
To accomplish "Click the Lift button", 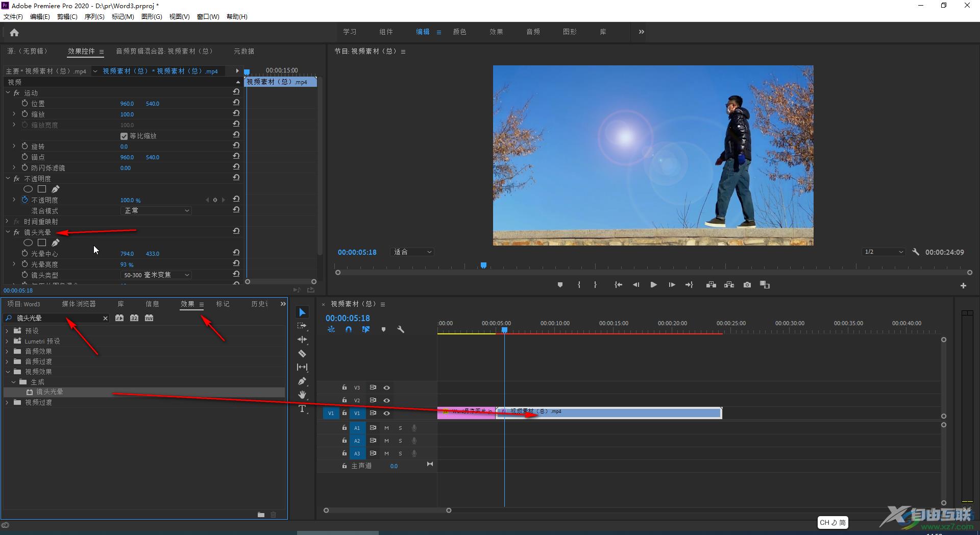I will pyautogui.click(x=711, y=285).
